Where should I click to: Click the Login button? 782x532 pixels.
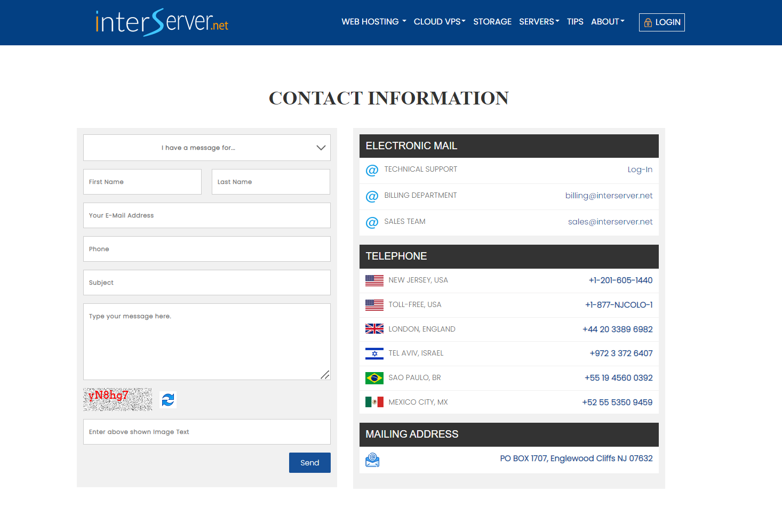tap(662, 22)
